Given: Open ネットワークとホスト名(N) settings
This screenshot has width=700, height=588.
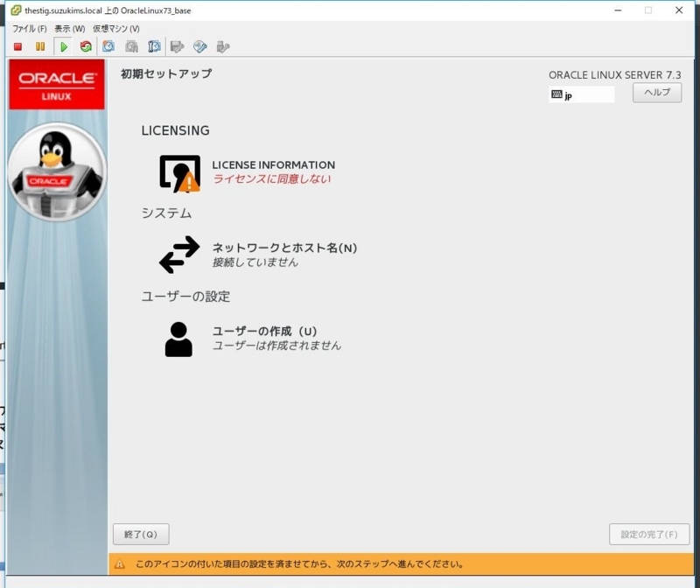Looking at the screenshot, I should pyautogui.click(x=284, y=248).
